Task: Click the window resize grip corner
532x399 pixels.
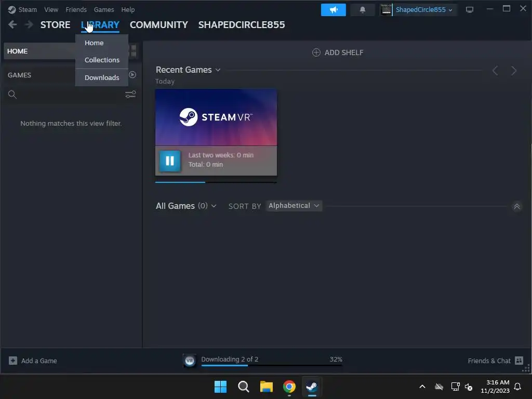Action: (526, 369)
